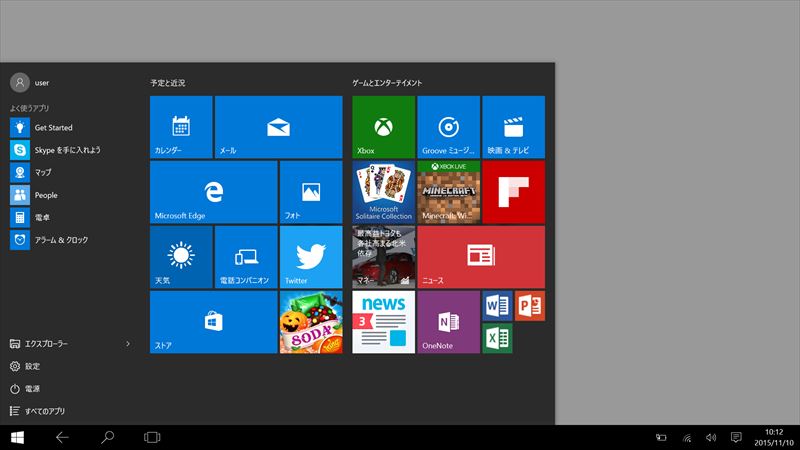The width and height of the screenshot is (800, 450).
Task: Launch the Word tile
Action: 497,306
